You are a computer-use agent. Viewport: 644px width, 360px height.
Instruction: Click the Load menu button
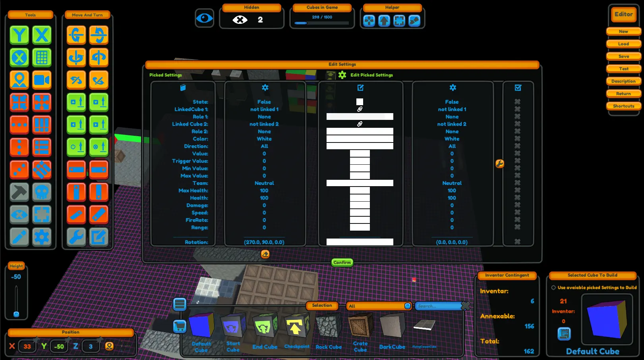point(623,44)
